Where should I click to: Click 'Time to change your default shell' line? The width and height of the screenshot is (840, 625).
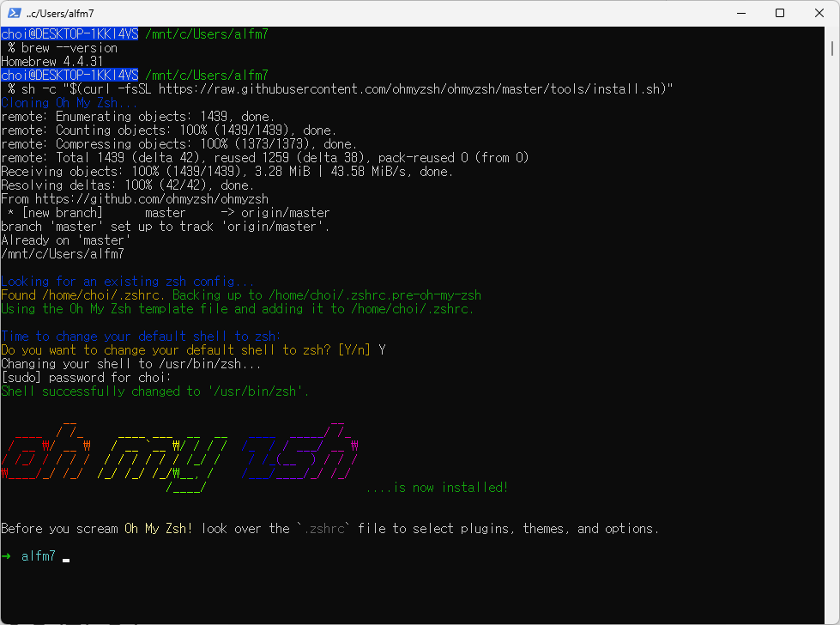pos(141,337)
